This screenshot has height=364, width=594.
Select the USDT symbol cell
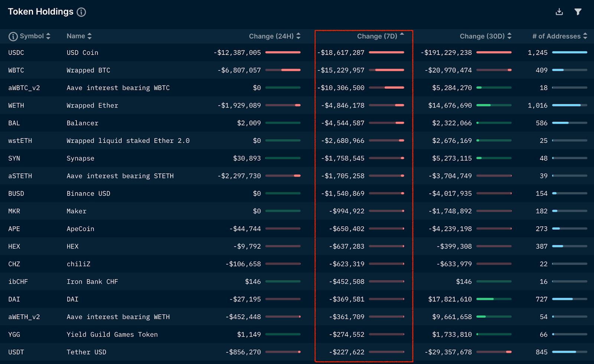point(16,352)
